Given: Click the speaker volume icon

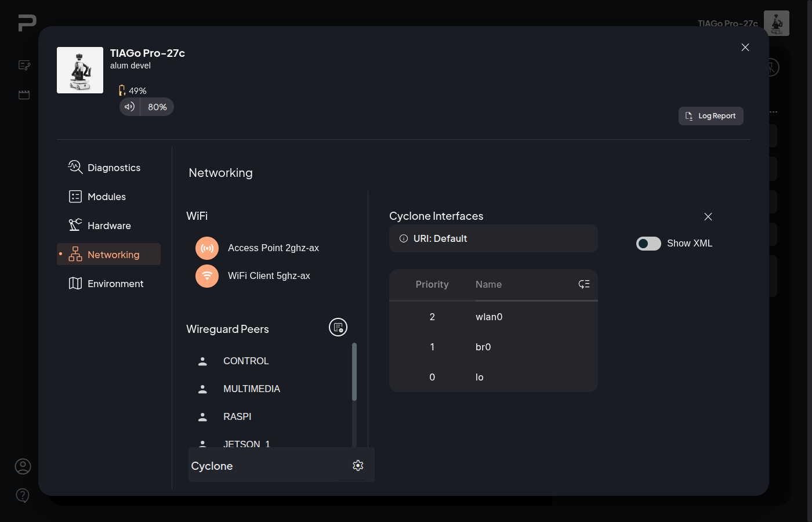Looking at the screenshot, I should 129,107.
